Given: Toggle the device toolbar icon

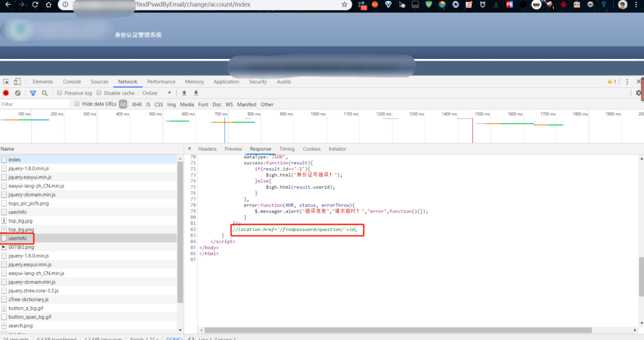Looking at the screenshot, I should [17, 82].
